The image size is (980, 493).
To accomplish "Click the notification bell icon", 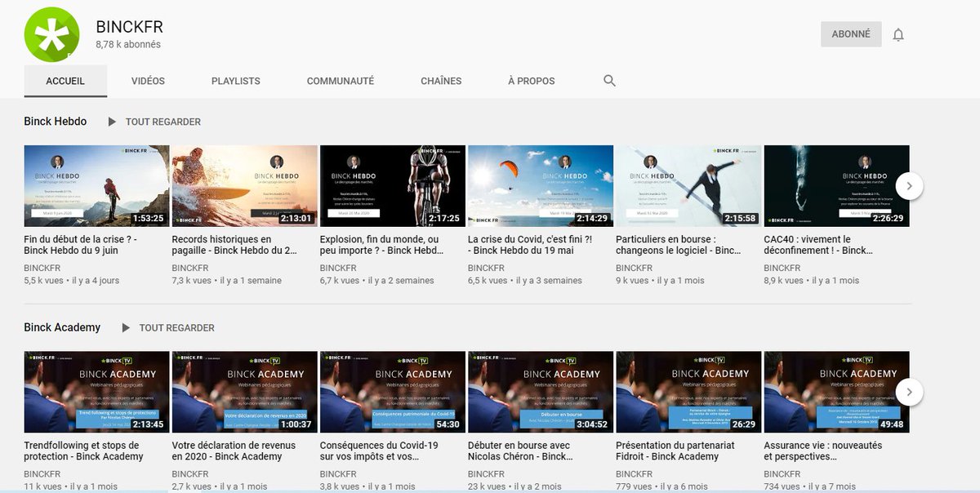I will (898, 35).
